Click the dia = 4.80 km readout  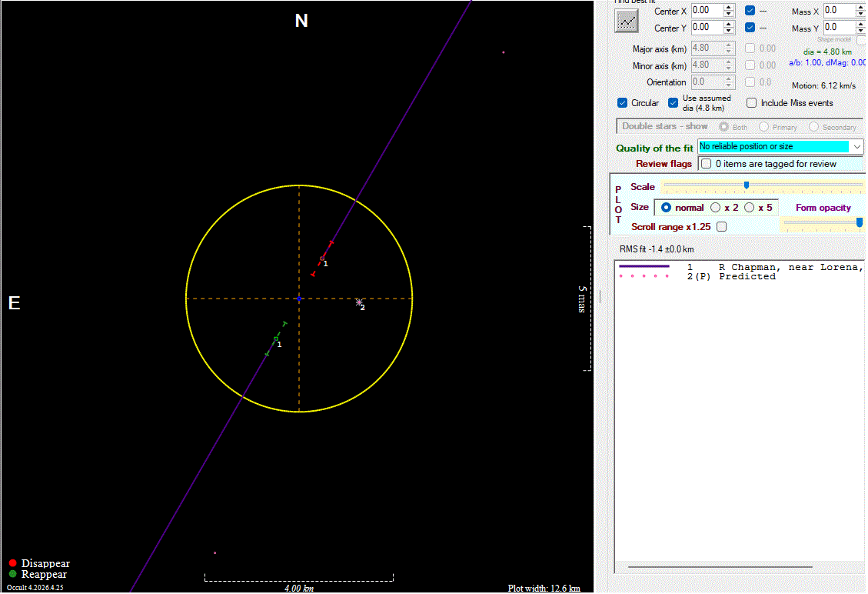[827, 52]
